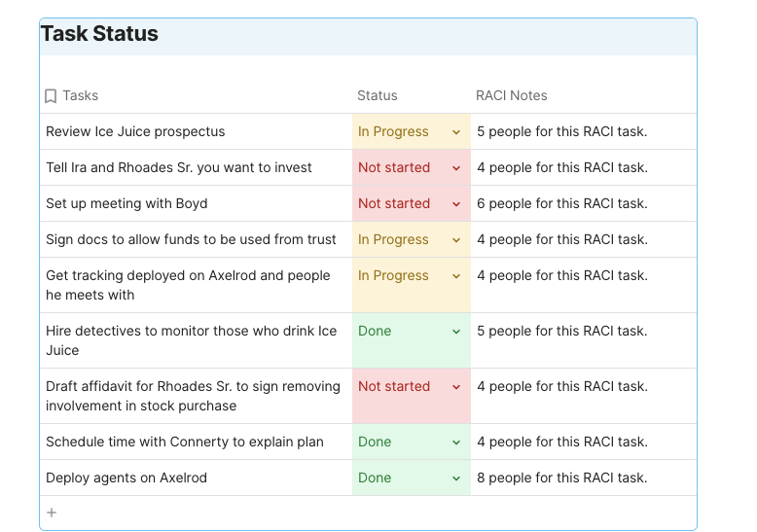Click the bookmark icon beside Tasks header
Image resolution: width=757 pixels, height=532 pixels.
coord(51,96)
